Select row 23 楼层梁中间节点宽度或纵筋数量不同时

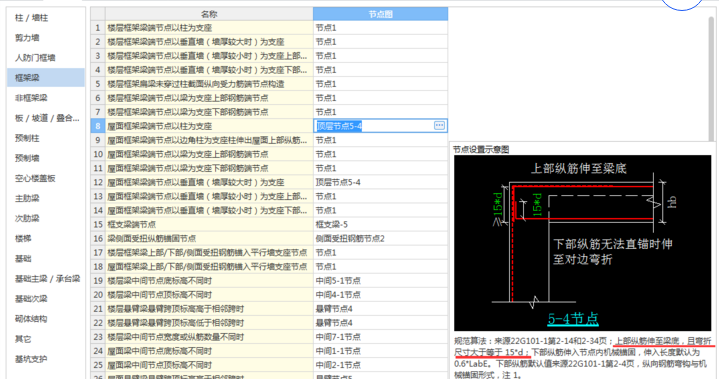click(x=209, y=337)
